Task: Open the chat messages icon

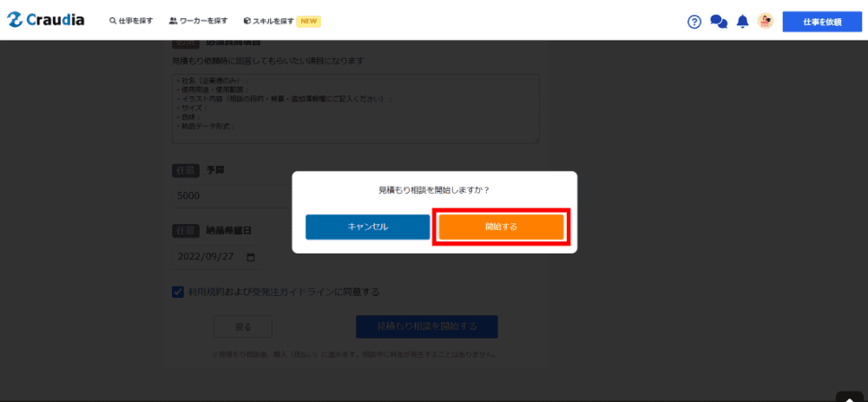Action: pyautogui.click(x=719, y=22)
